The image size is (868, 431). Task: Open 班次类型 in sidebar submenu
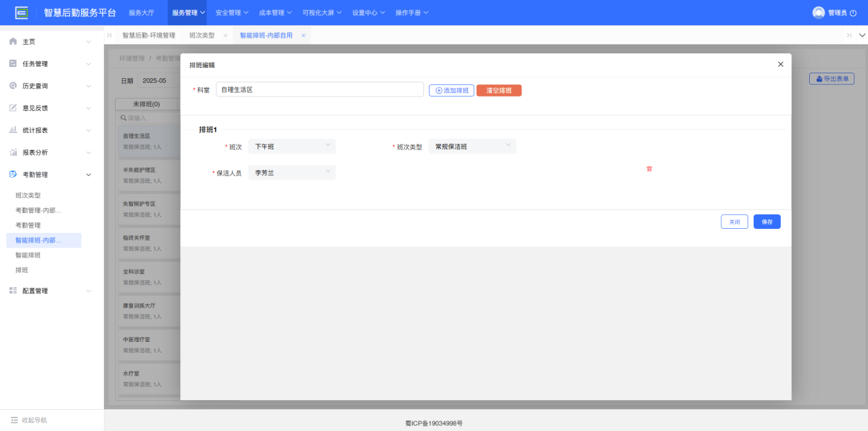(x=28, y=195)
